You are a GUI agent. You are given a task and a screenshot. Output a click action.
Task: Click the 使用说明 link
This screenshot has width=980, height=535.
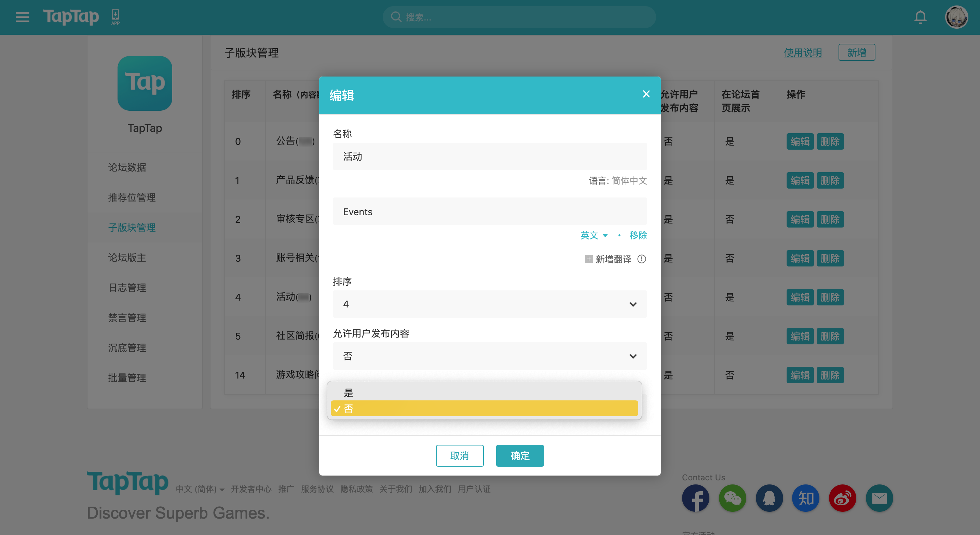point(803,53)
